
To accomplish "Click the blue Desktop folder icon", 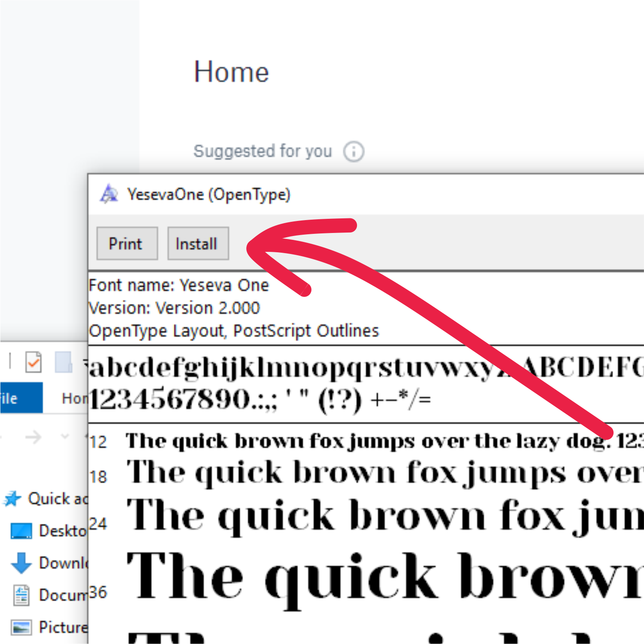I will tap(21, 531).
